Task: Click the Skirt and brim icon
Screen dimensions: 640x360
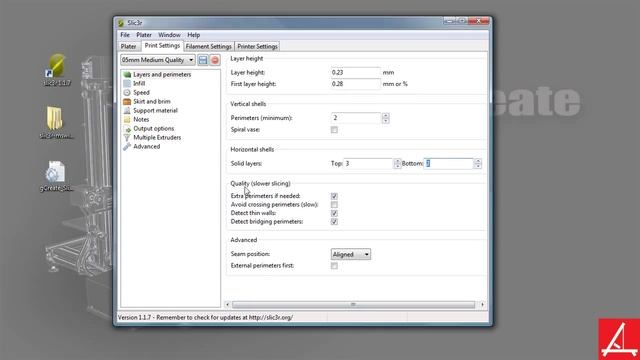Action: [127, 102]
